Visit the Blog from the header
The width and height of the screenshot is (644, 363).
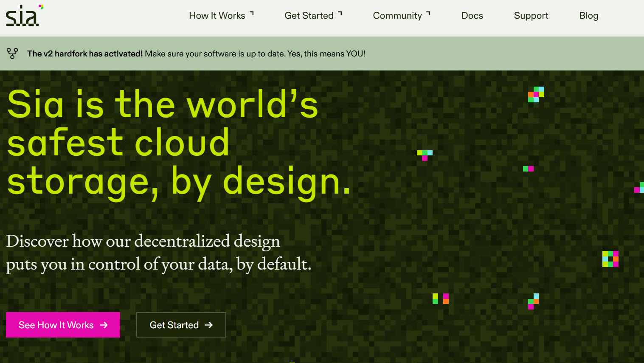point(588,16)
